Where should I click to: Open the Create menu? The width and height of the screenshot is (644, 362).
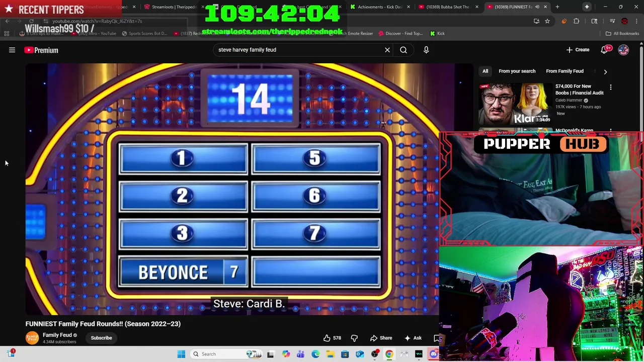[x=578, y=50]
